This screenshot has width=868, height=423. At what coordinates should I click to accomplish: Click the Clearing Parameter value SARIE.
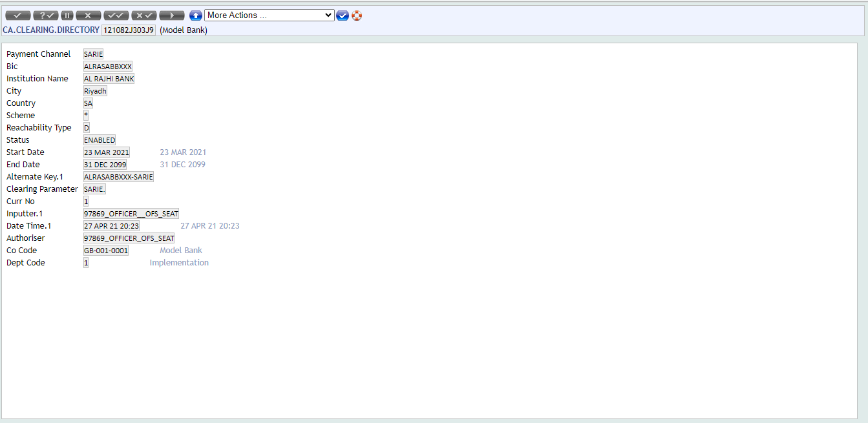point(94,189)
